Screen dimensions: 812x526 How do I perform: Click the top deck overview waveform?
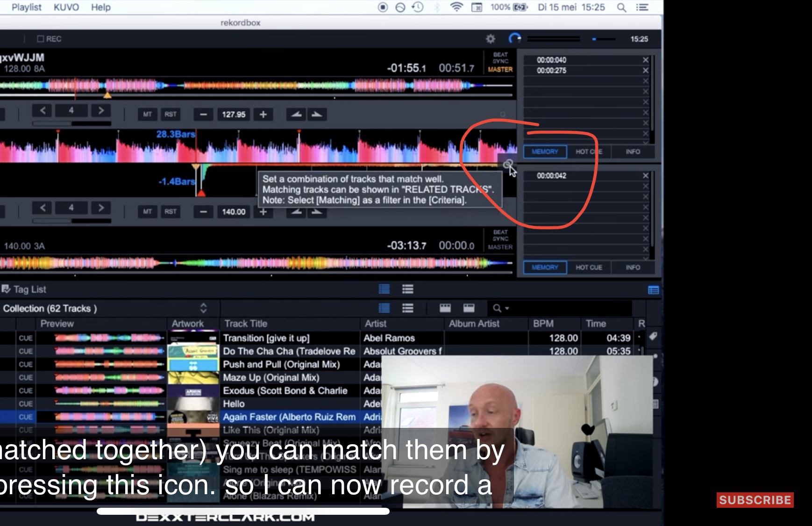pyautogui.click(x=257, y=86)
